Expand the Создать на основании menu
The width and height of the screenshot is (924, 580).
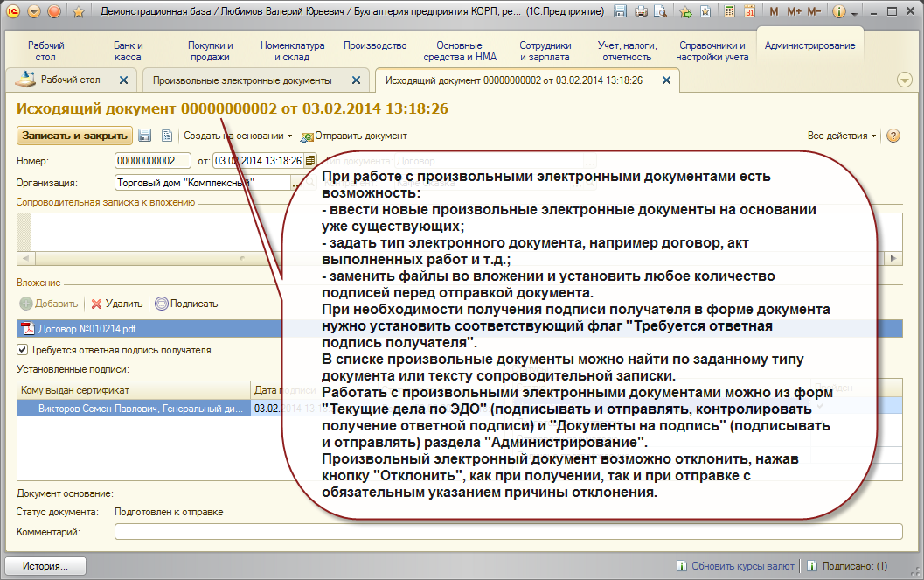[238, 136]
